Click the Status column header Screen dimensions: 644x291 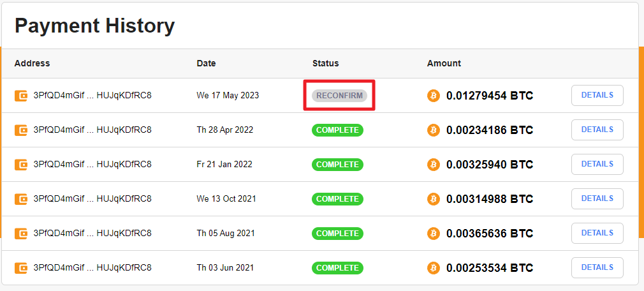(325, 63)
